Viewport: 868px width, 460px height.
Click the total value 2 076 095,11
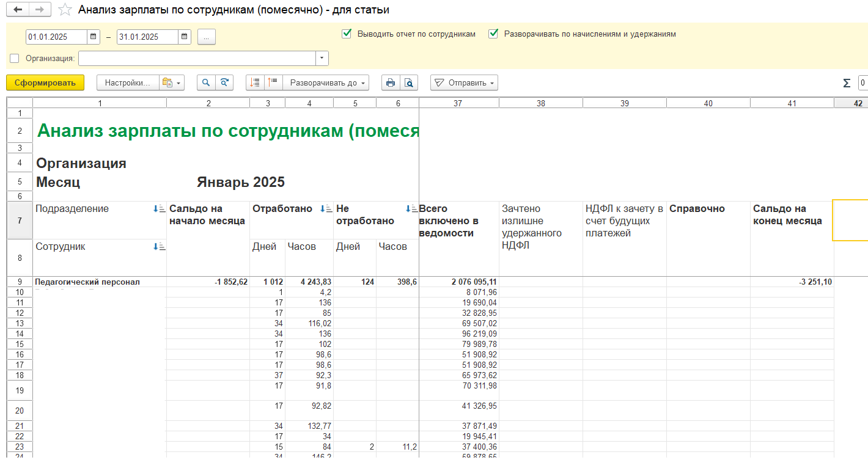pyautogui.click(x=474, y=282)
